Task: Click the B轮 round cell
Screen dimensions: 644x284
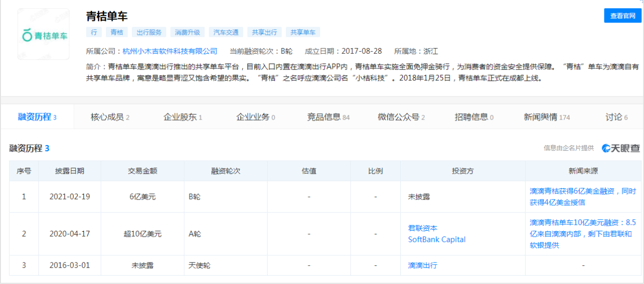Action: (x=225, y=197)
